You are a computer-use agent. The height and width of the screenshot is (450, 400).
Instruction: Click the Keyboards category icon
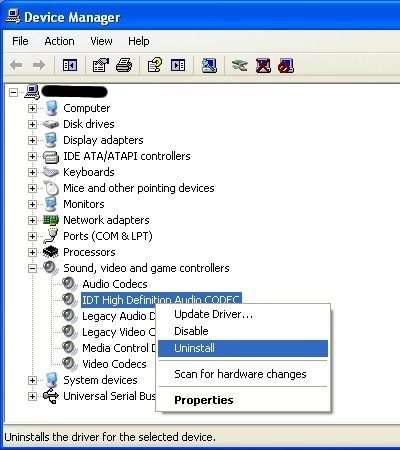51,172
